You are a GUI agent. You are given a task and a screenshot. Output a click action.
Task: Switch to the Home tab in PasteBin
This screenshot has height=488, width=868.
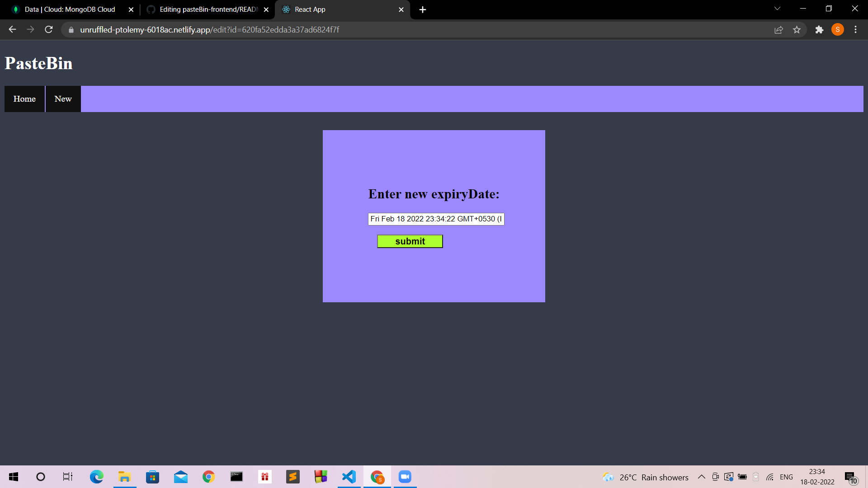[24, 99]
